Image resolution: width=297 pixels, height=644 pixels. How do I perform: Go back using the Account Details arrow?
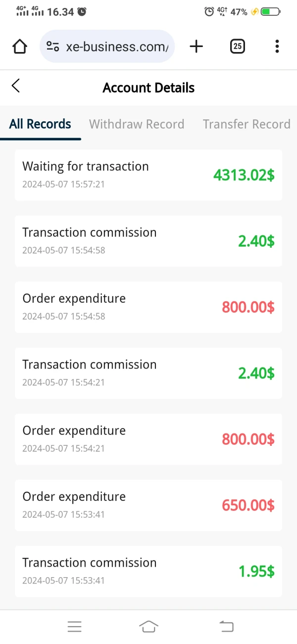coord(16,86)
